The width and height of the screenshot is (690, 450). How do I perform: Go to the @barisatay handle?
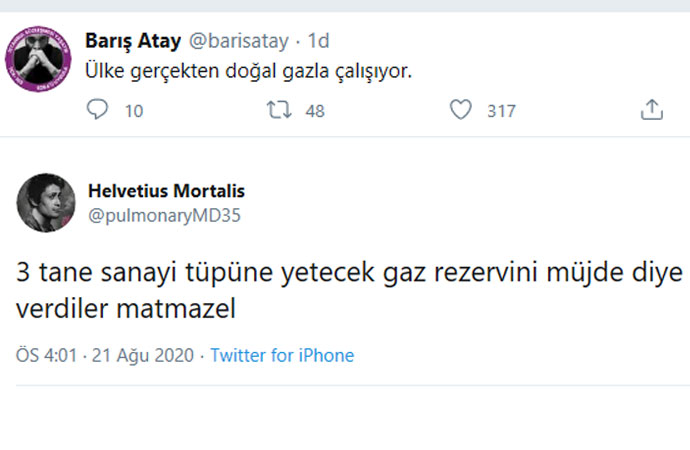(x=238, y=41)
